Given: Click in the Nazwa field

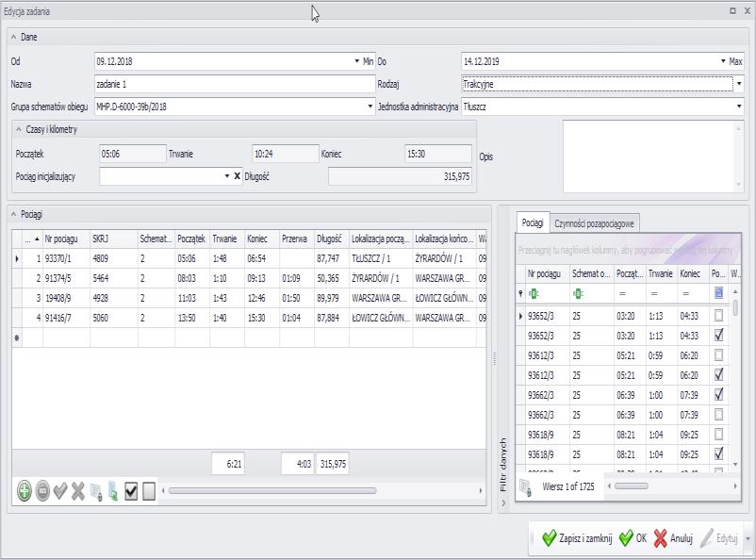Looking at the screenshot, I should pos(235,84).
